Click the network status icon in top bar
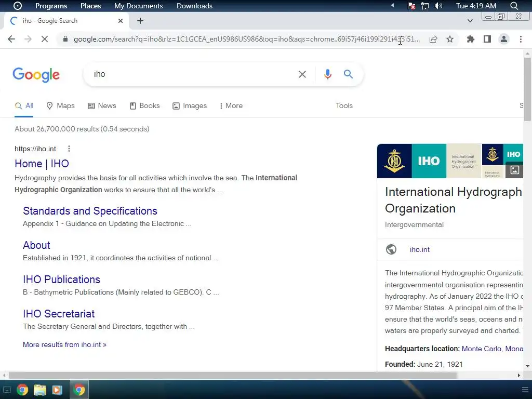Screen dimensions: 532x399 tap(425, 6)
